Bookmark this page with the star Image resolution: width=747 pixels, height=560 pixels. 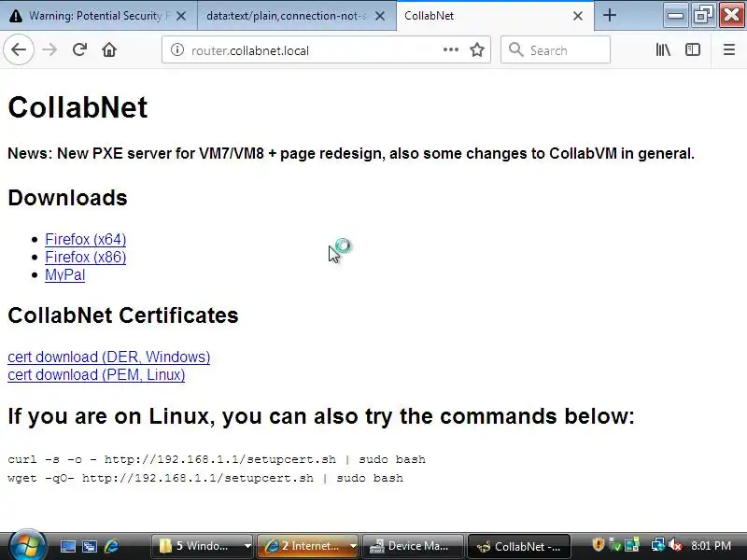(x=477, y=49)
